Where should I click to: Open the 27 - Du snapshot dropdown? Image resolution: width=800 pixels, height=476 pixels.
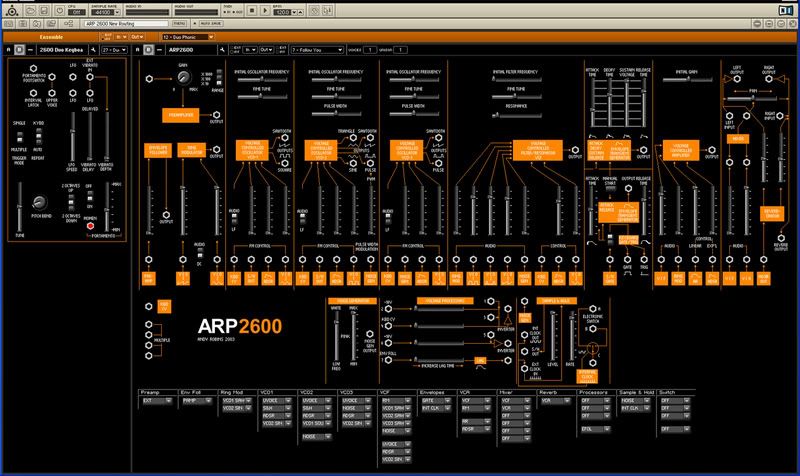click(x=114, y=50)
